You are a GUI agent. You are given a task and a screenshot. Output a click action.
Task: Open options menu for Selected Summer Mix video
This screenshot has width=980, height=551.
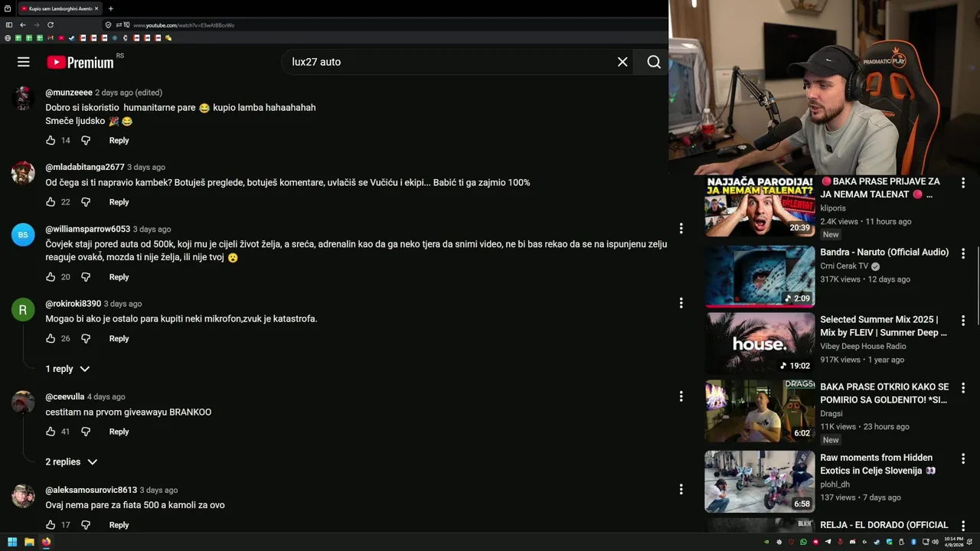(x=963, y=321)
